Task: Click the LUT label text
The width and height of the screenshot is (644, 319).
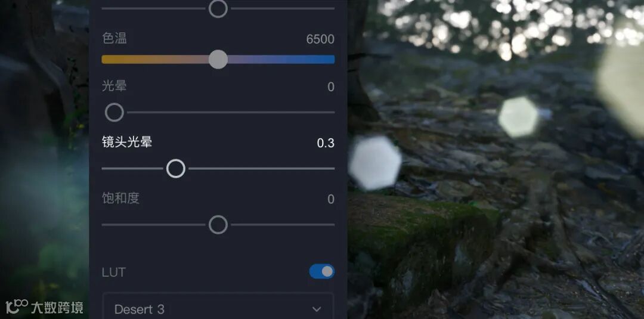Action: pyautogui.click(x=114, y=272)
